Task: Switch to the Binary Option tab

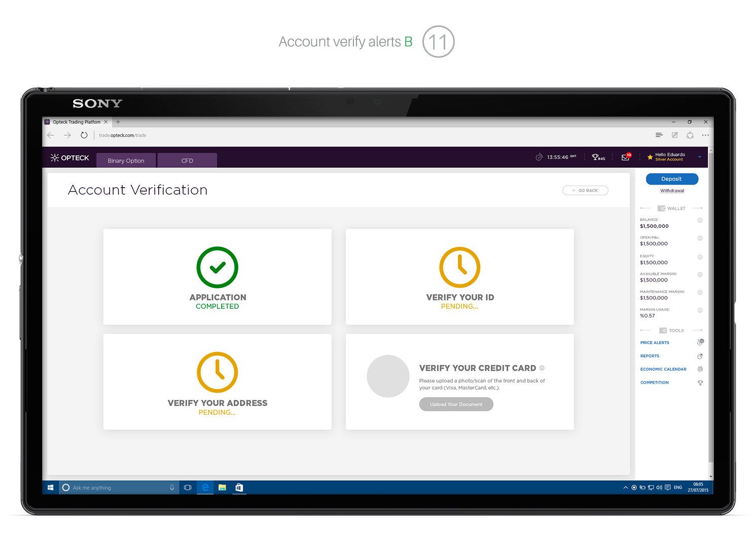Action: tap(126, 160)
